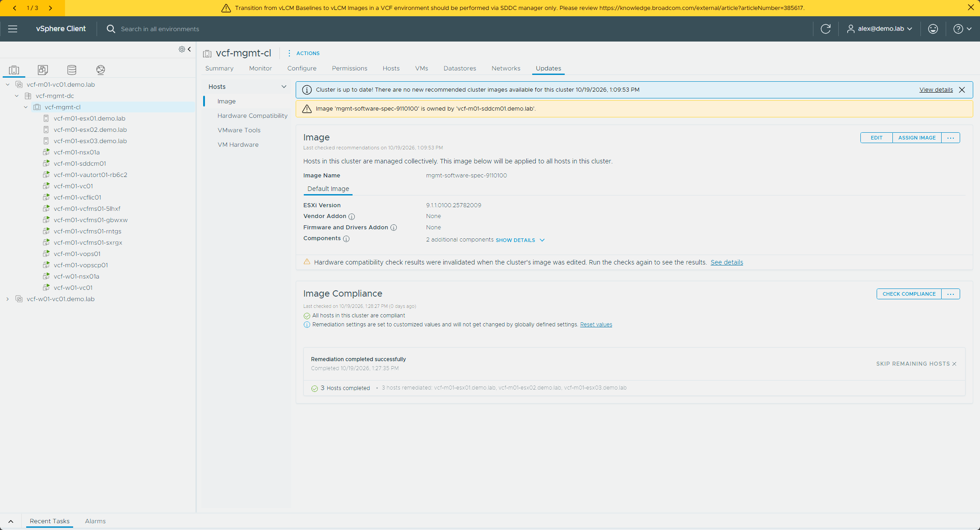Open Image section more options menu

pyautogui.click(x=951, y=138)
